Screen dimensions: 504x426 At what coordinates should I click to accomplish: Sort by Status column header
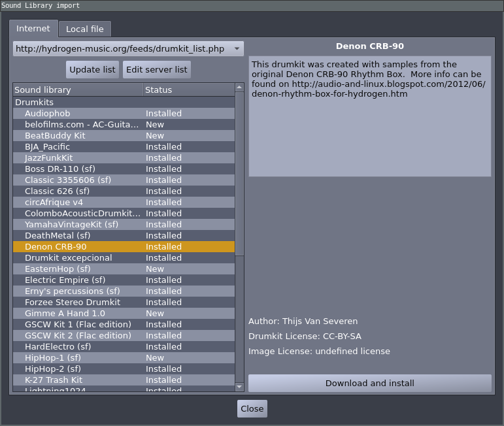tap(189, 90)
